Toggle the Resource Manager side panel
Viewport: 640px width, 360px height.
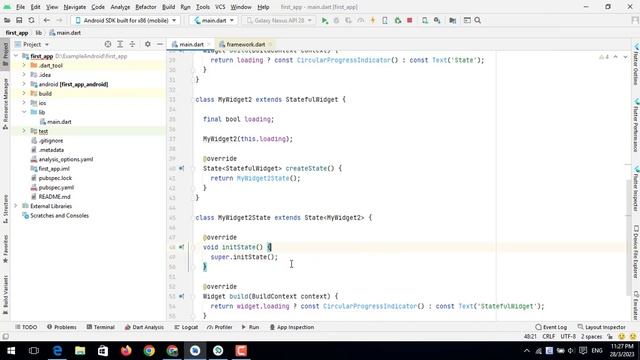[x=6, y=104]
